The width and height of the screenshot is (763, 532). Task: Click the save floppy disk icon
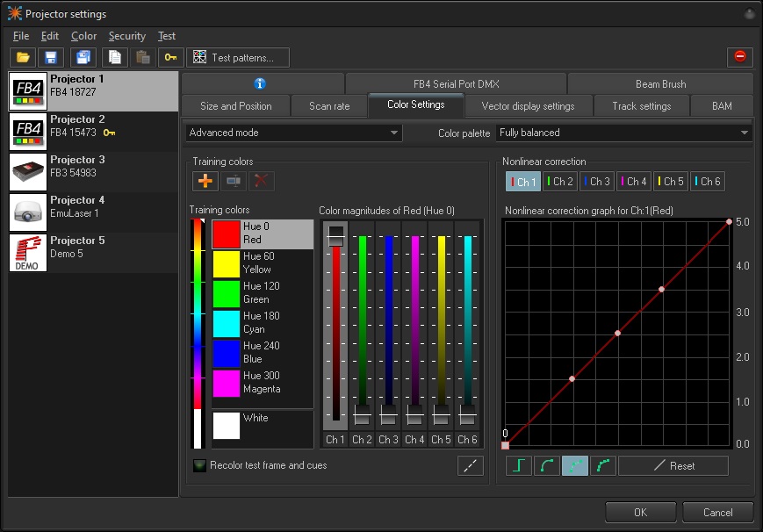(51, 57)
